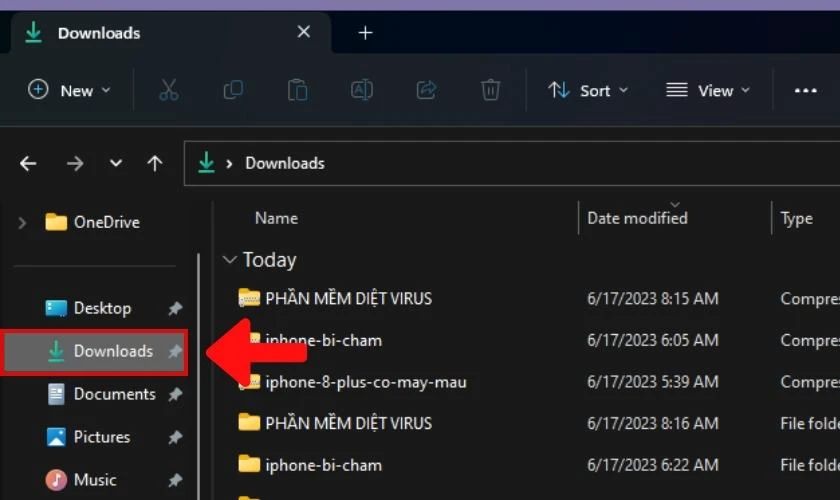Add a new tab with plus button

tap(365, 33)
